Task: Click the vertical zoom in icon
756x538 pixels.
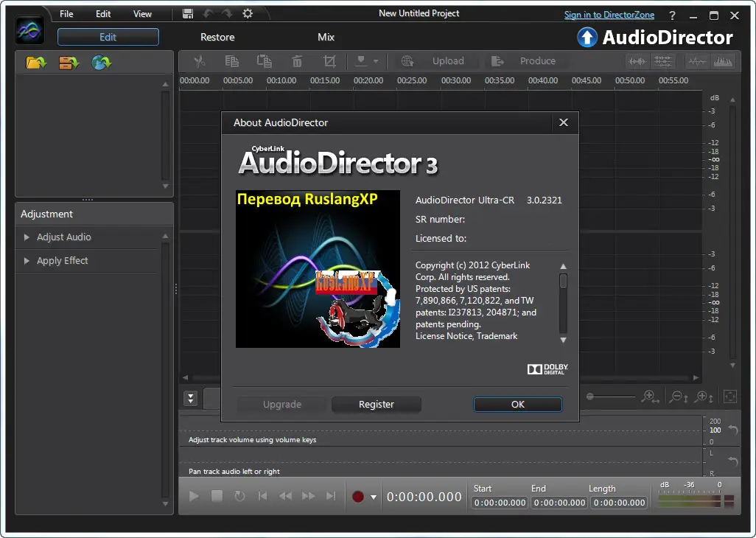Action: pyautogui.click(x=704, y=396)
